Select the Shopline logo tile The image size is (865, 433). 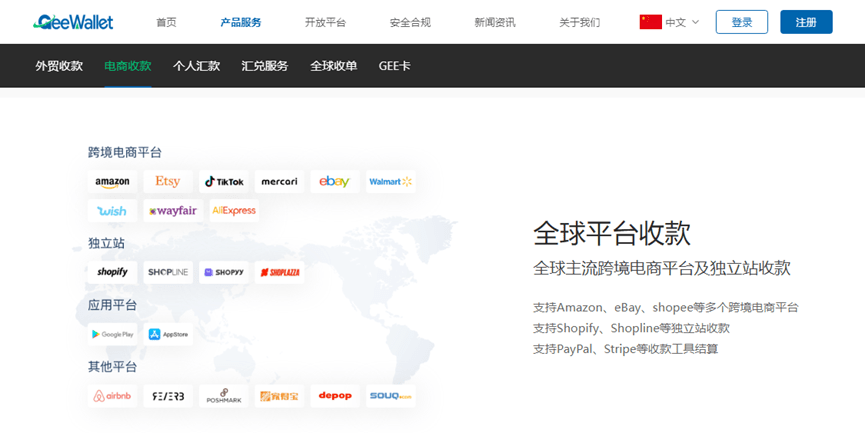pos(168,272)
